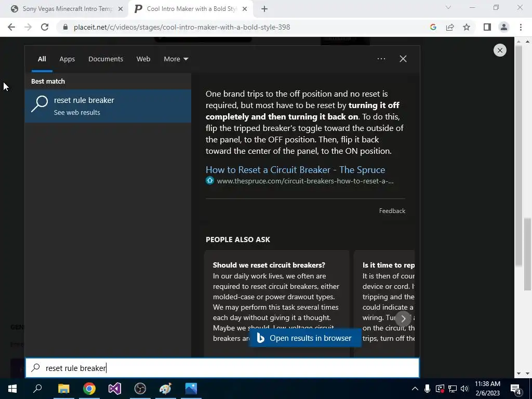Bookmark this page with star icon
532x399 pixels.
point(467,27)
